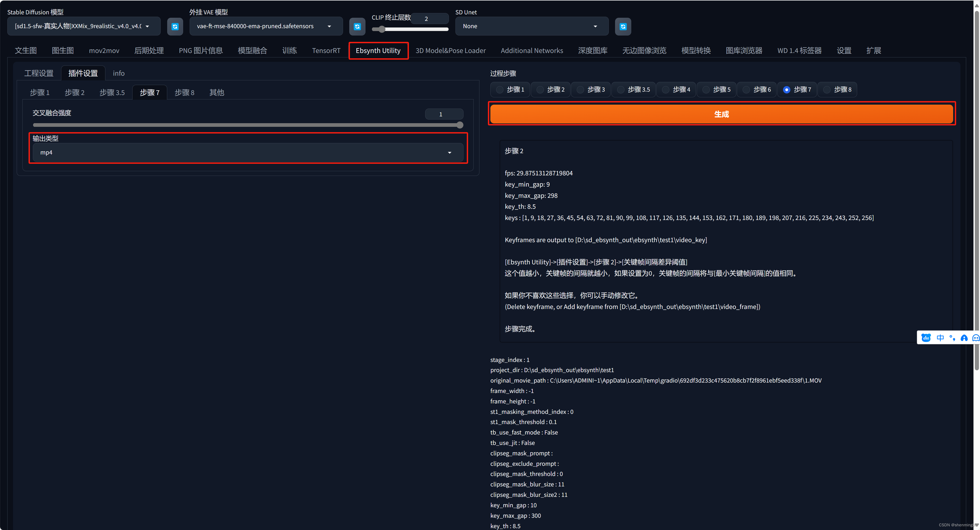This screenshot has width=980, height=530.
Task: Switch to the 工程设置 sub-tab
Action: point(39,73)
